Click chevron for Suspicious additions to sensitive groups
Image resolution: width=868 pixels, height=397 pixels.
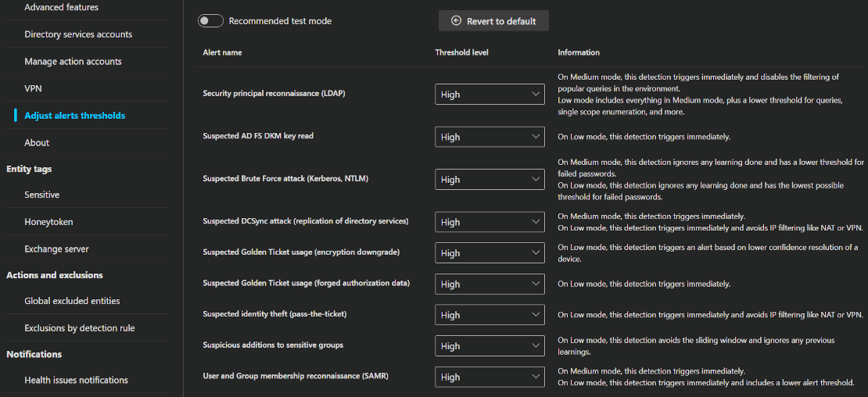[536, 345]
